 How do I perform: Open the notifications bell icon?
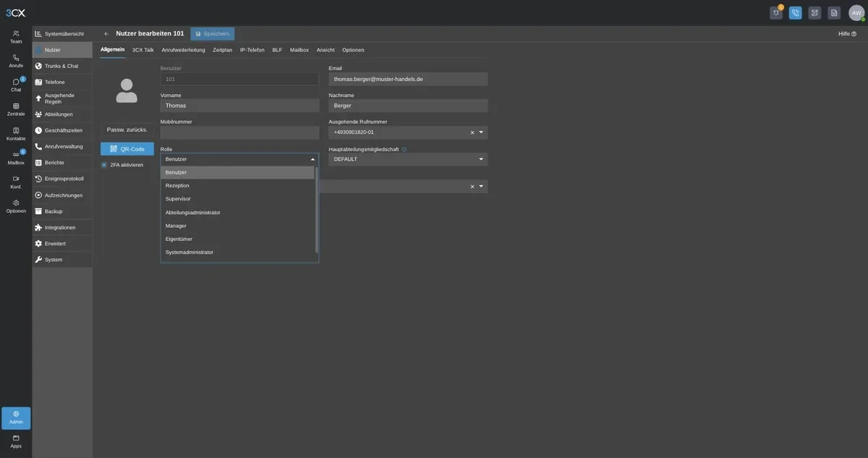tap(776, 13)
